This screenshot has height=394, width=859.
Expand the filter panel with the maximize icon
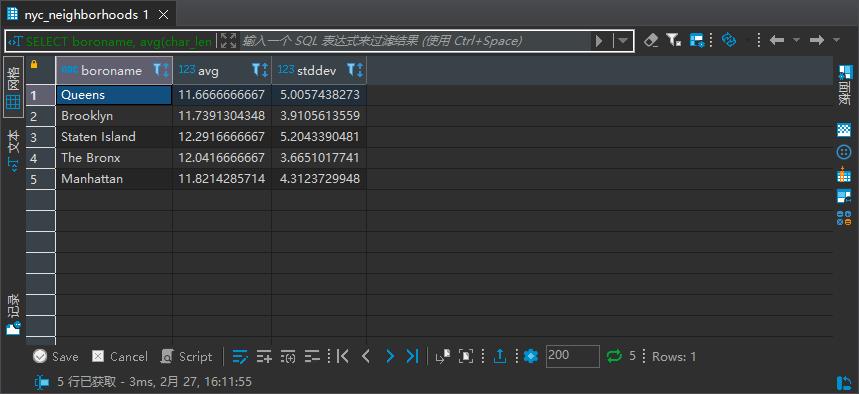click(228, 41)
